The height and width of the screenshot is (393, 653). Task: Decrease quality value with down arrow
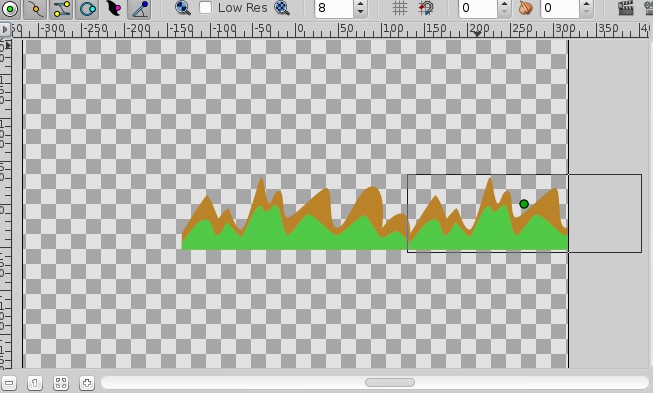(x=361, y=13)
